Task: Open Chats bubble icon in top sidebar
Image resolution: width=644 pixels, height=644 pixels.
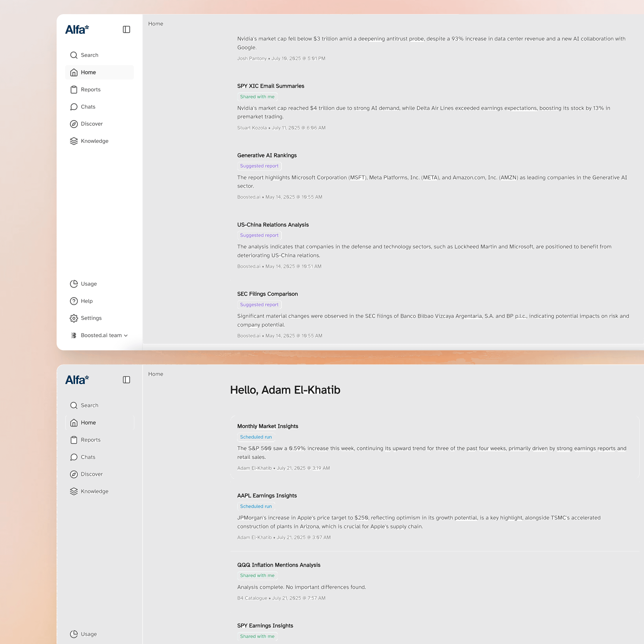Action: pyautogui.click(x=74, y=107)
